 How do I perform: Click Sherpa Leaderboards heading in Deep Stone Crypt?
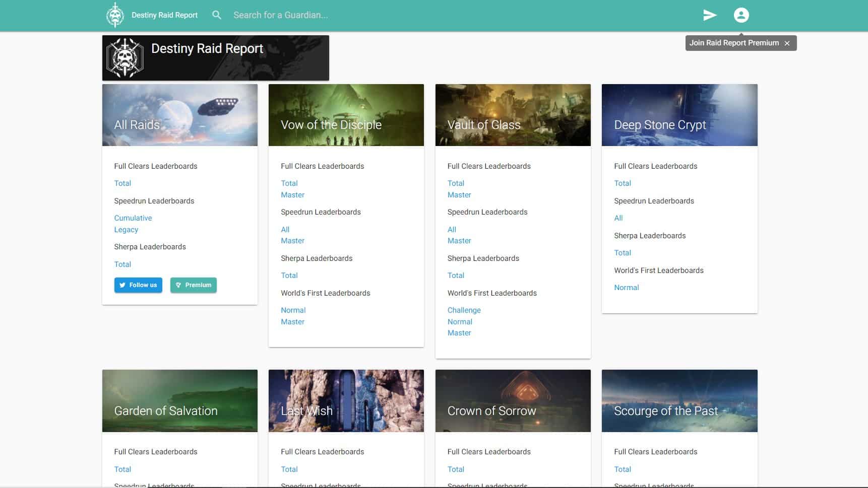pos(650,236)
